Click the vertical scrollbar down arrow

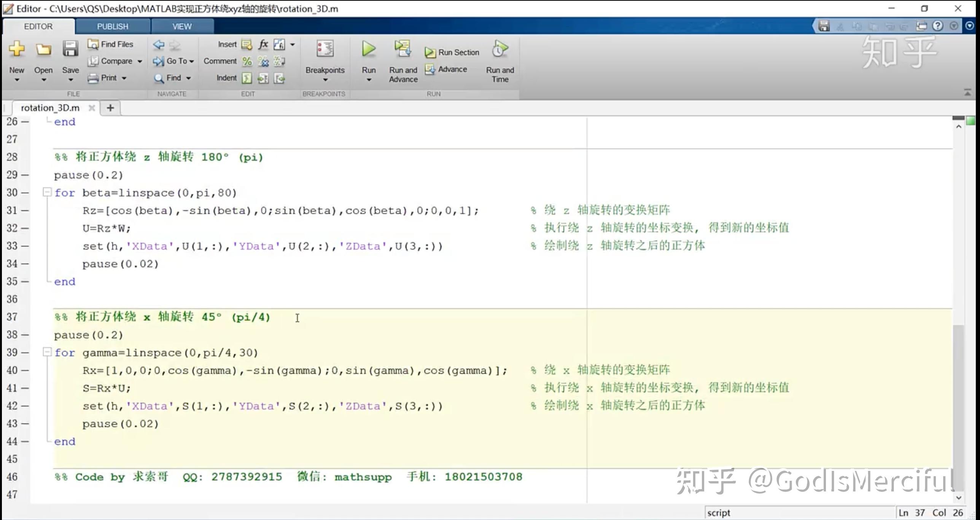[958, 498]
